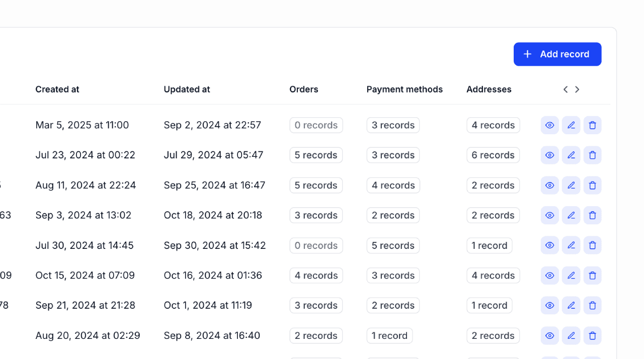Viewport: 644px width, 359px height.
Task: Open Addresses "2 records" in Sep 3 row
Action: click(493, 215)
